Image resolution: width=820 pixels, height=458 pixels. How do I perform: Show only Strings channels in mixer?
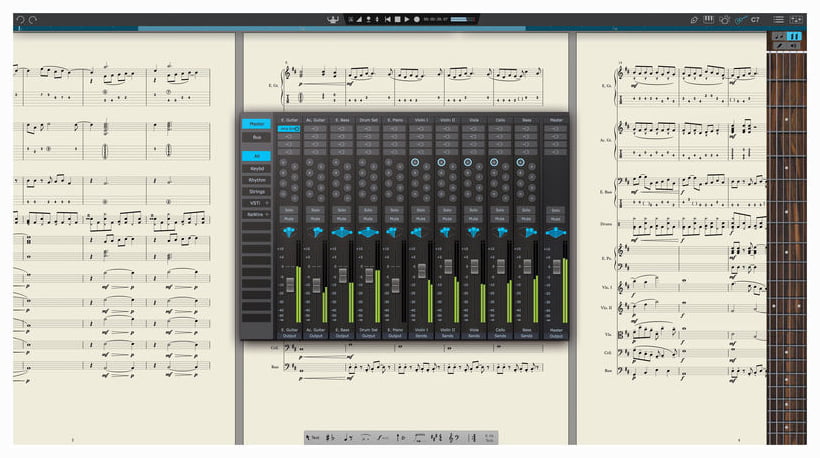[x=257, y=191]
